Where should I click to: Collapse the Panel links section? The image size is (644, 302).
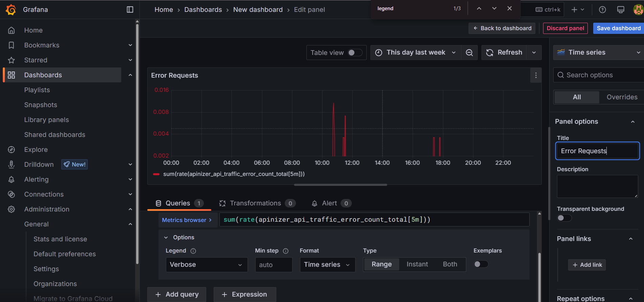click(630, 239)
